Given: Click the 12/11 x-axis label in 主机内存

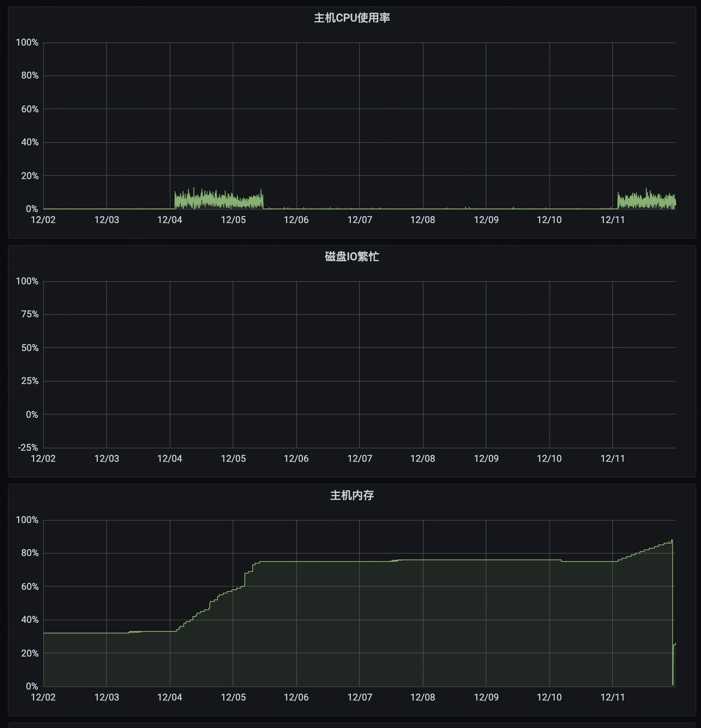Looking at the screenshot, I should pyautogui.click(x=613, y=697).
